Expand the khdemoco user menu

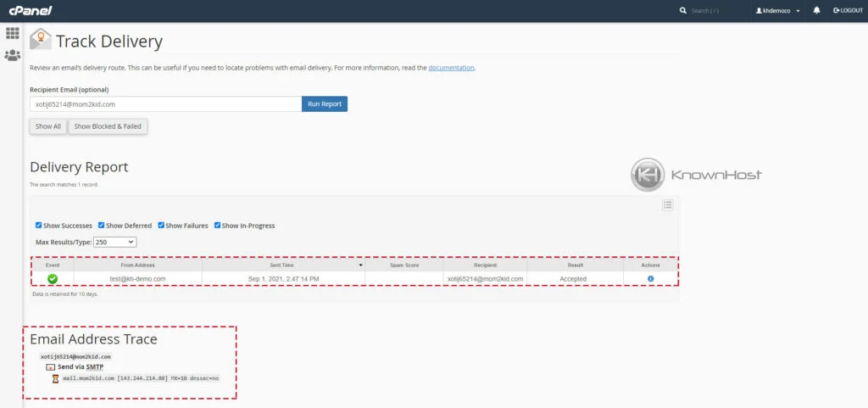(x=778, y=10)
